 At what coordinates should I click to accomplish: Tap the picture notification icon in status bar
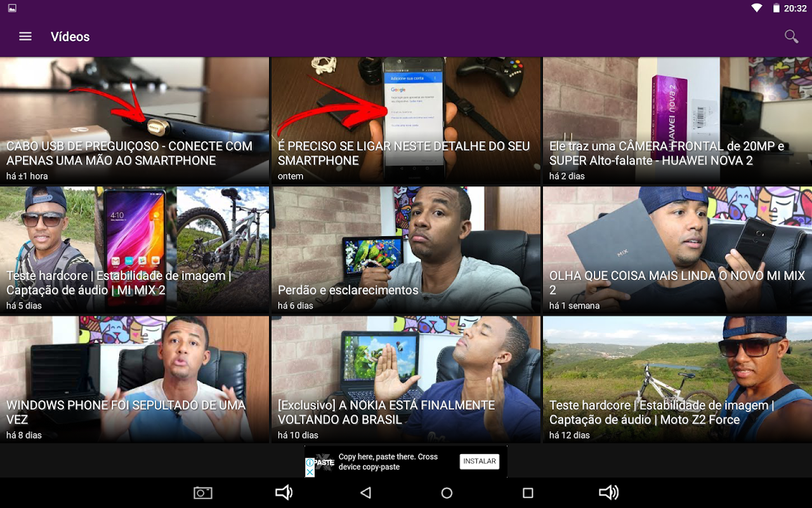(x=12, y=8)
